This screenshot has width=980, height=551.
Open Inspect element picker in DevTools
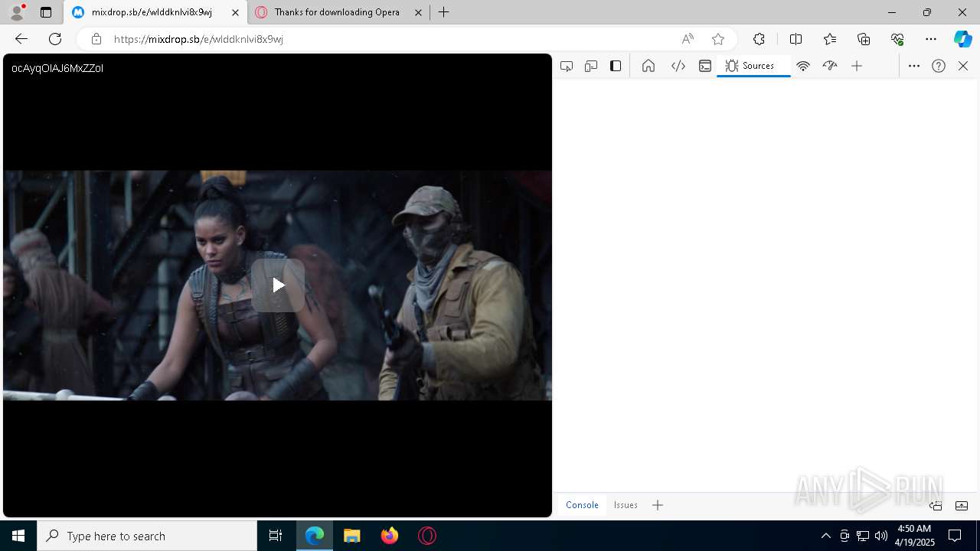[567, 66]
